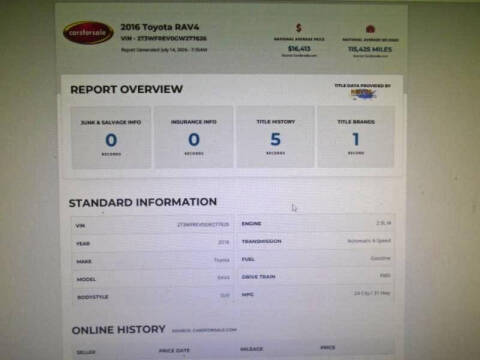Click the title data provider logo
The width and height of the screenshot is (480, 360).
click(x=364, y=94)
